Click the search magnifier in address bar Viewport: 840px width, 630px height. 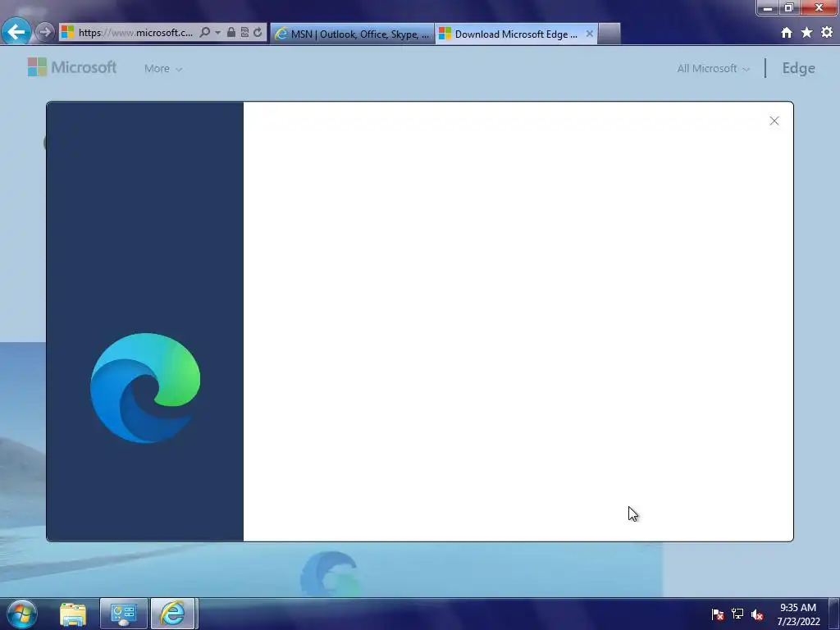[x=204, y=33]
